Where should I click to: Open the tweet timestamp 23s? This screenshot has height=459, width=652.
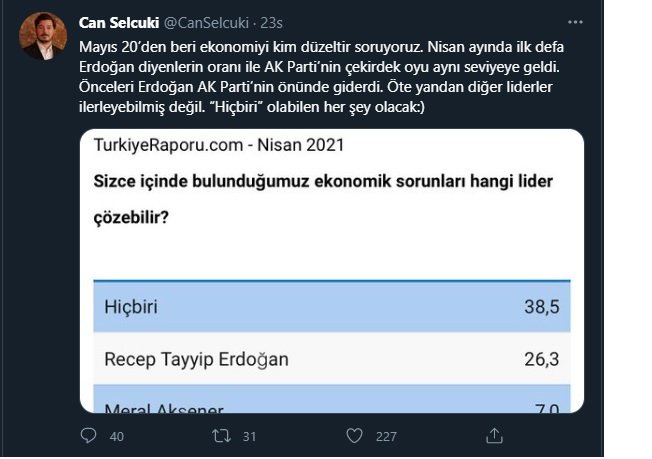tap(272, 23)
